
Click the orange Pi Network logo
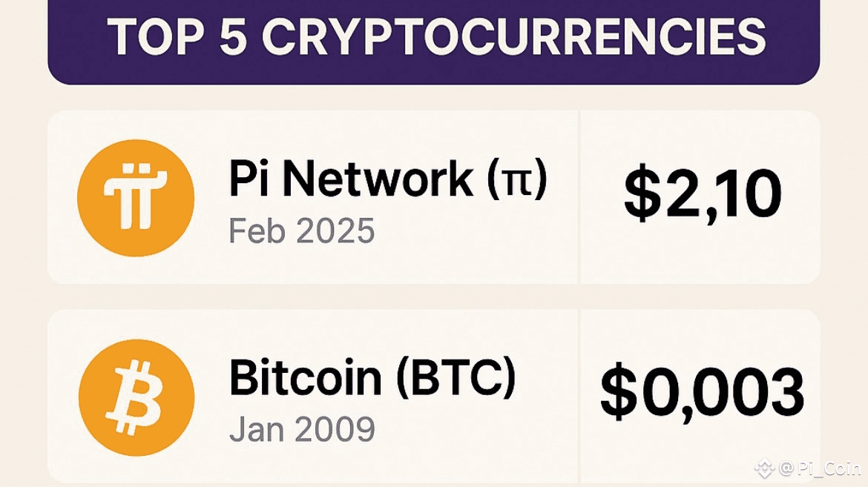click(136, 198)
